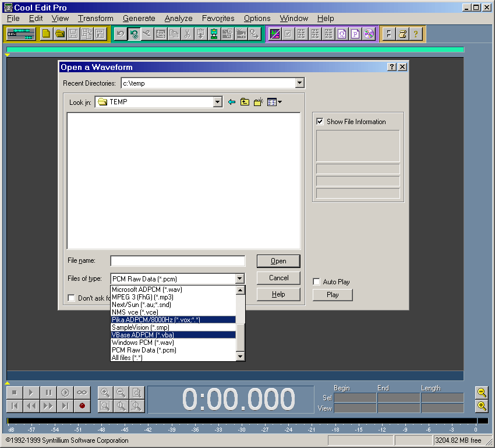Click the horizontal Zoom In magnifier icon
The image size is (495, 448).
pyautogui.click(x=105, y=393)
